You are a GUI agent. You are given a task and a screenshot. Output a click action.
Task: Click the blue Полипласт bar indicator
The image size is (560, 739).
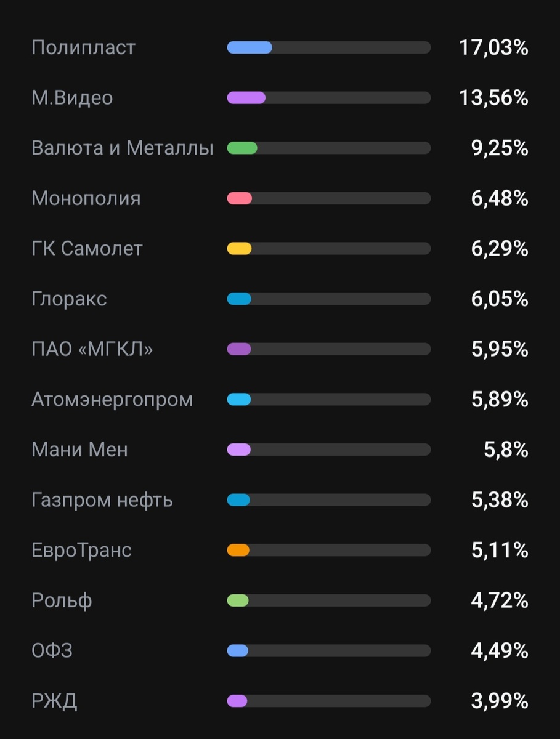click(x=249, y=47)
